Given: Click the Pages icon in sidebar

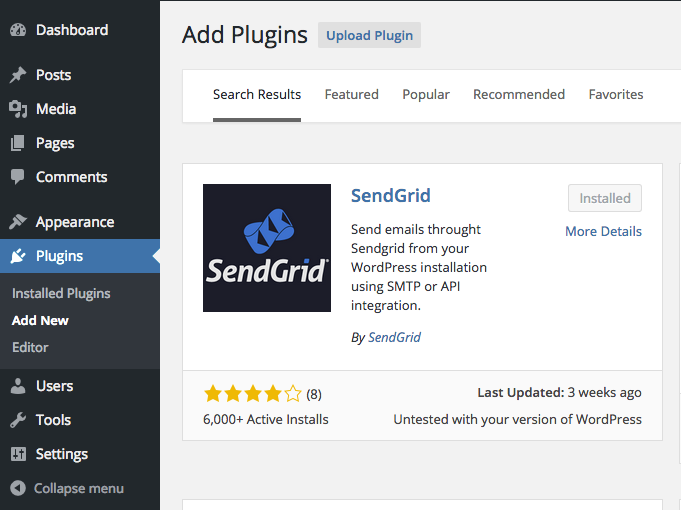Looking at the screenshot, I should click(18, 143).
